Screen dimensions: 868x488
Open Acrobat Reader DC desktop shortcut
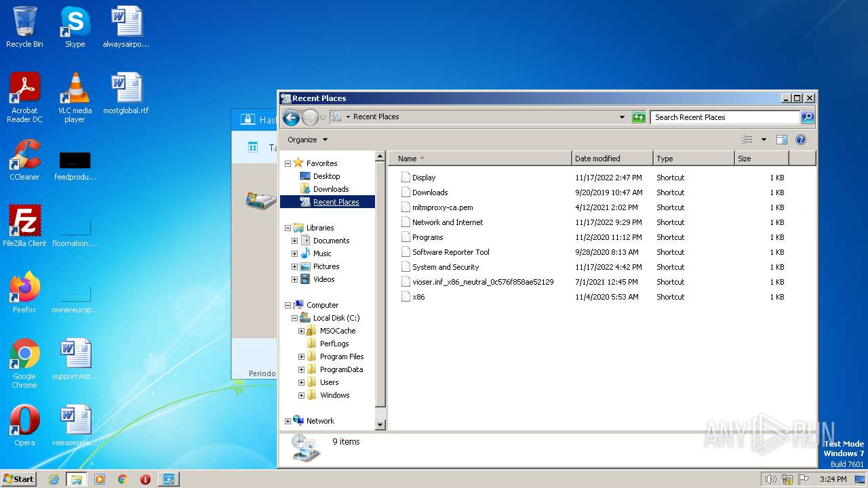[24, 97]
